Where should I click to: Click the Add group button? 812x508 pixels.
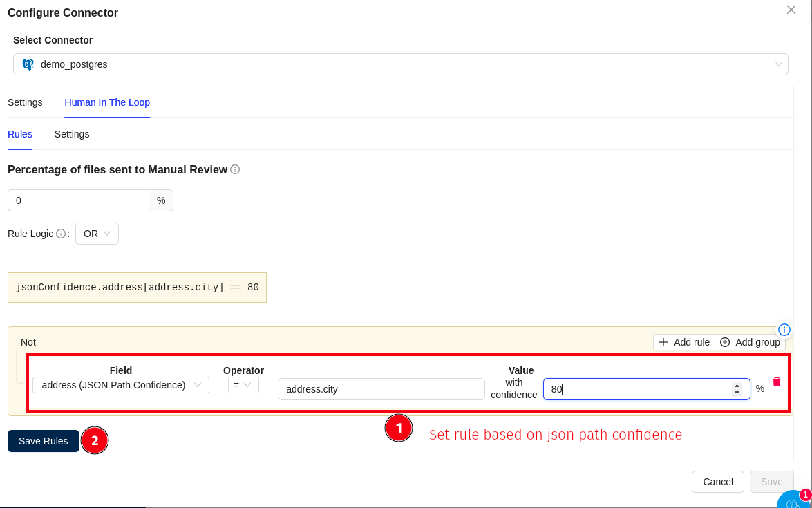[x=750, y=342]
